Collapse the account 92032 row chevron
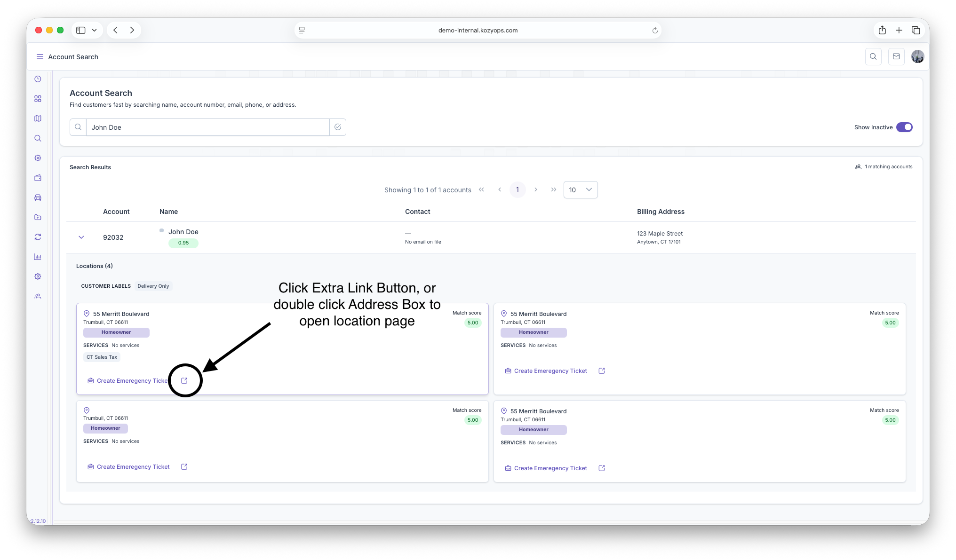 (x=81, y=237)
